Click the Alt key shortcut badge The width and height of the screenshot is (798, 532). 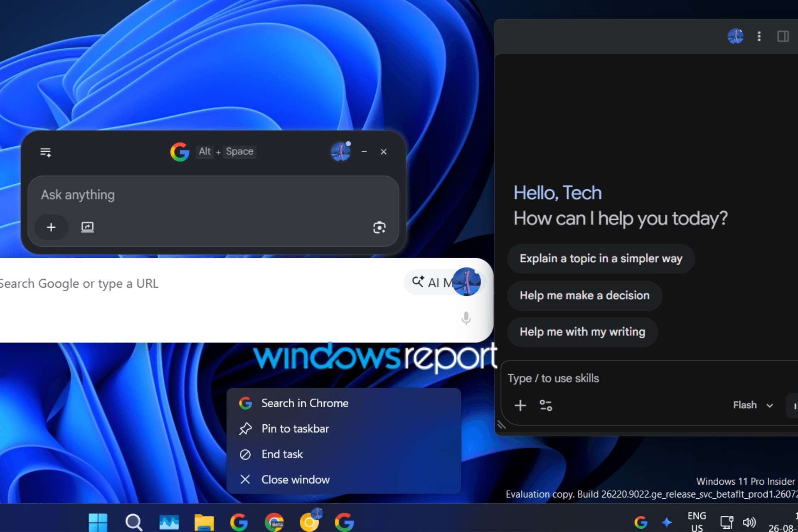(x=204, y=151)
